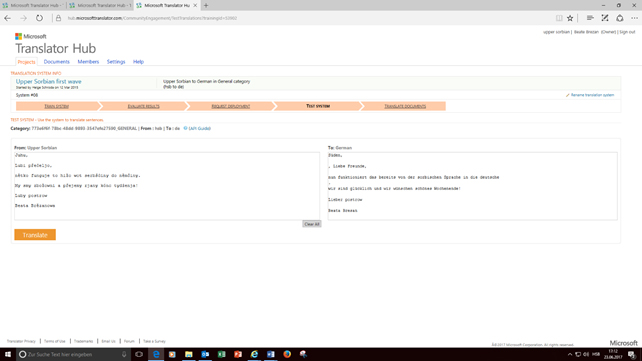Switch to the Documents tab
The height and width of the screenshot is (361, 642).
(57, 62)
